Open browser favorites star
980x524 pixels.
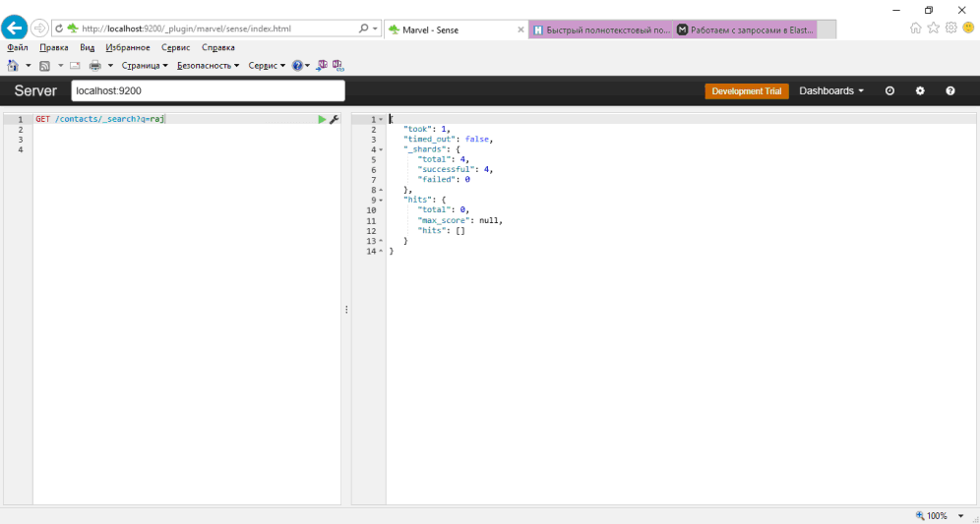click(933, 28)
